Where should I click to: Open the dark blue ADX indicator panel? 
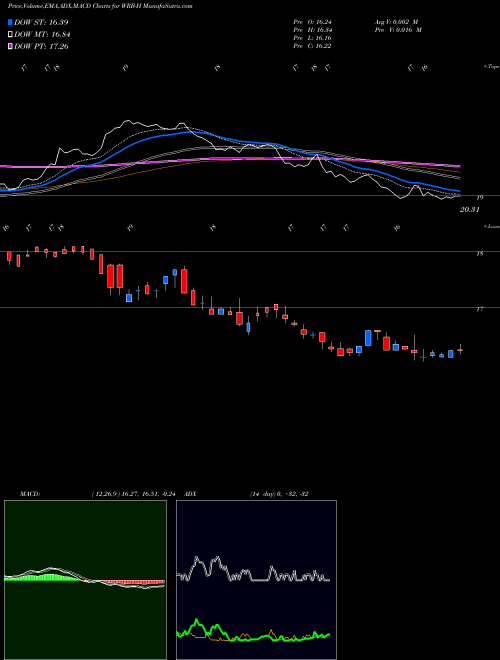click(256, 580)
